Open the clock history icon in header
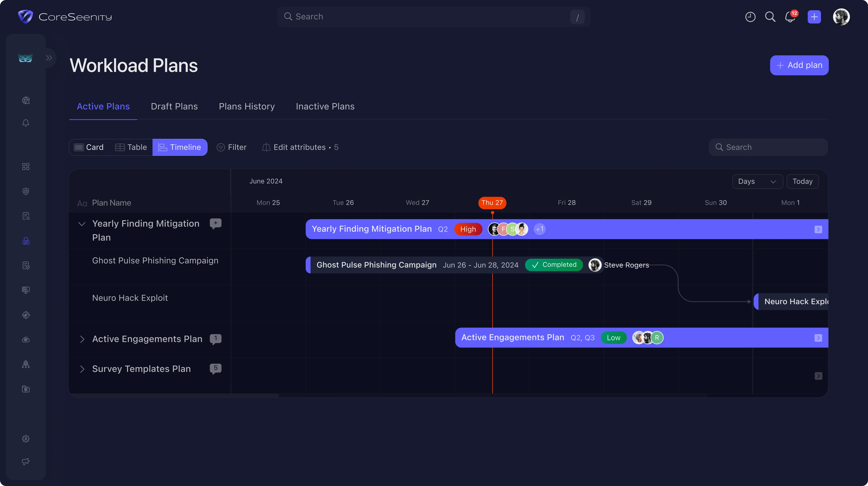 point(750,17)
